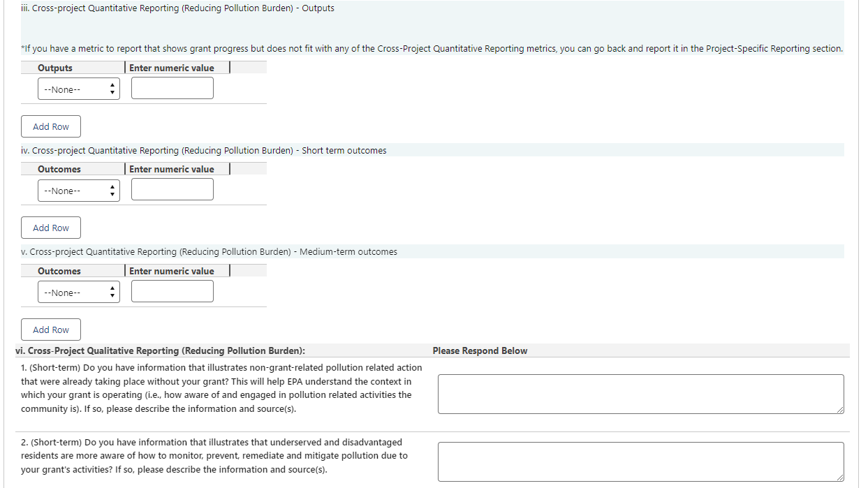Click Enter numeric value header in Short term table
The height and width of the screenshot is (488, 868).
coord(172,169)
